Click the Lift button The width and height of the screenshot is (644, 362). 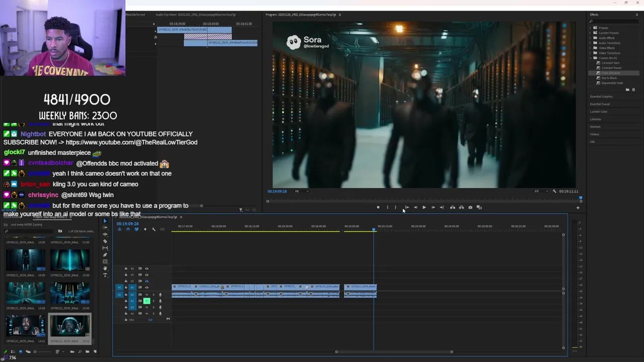(x=453, y=207)
